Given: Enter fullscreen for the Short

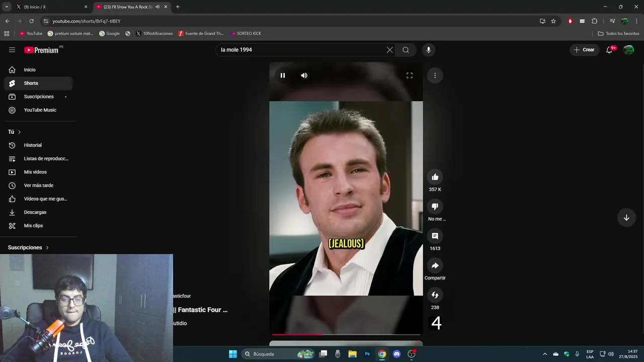Looking at the screenshot, I should 410,75.
